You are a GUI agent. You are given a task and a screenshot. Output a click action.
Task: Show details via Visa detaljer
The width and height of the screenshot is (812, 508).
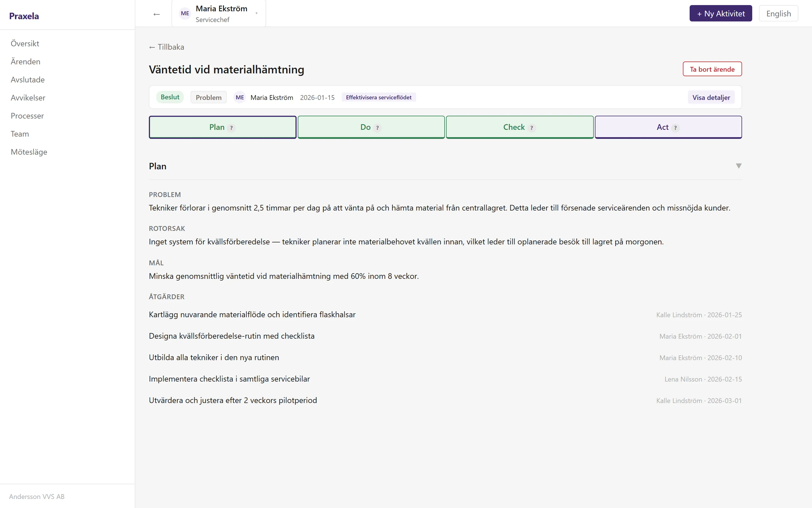[711, 97]
